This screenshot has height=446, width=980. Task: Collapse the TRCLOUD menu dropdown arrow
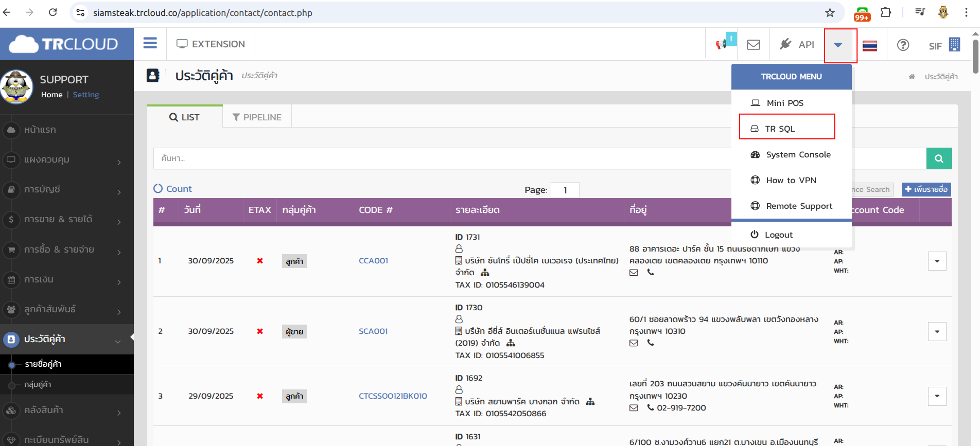(838, 45)
